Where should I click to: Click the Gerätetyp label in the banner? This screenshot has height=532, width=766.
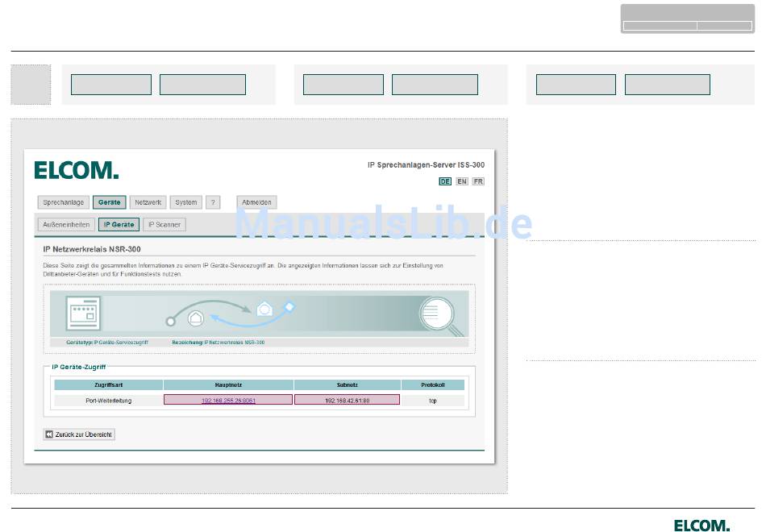coord(107,343)
